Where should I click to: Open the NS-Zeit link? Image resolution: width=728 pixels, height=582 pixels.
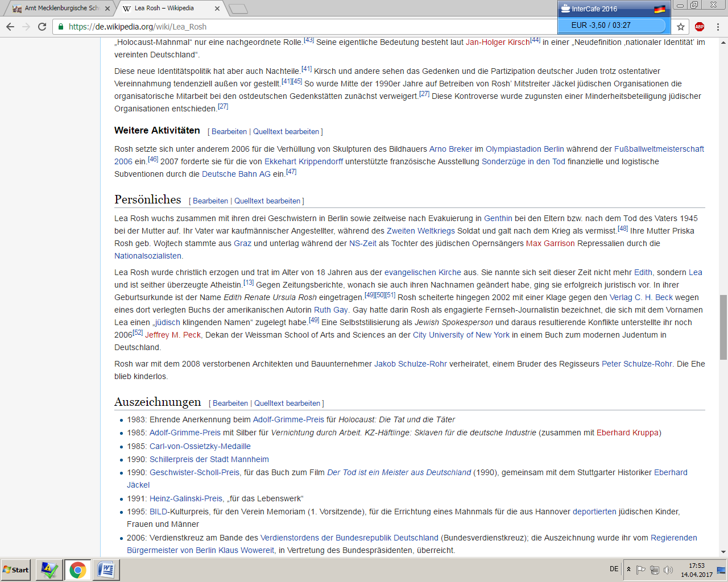click(x=363, y=244)
